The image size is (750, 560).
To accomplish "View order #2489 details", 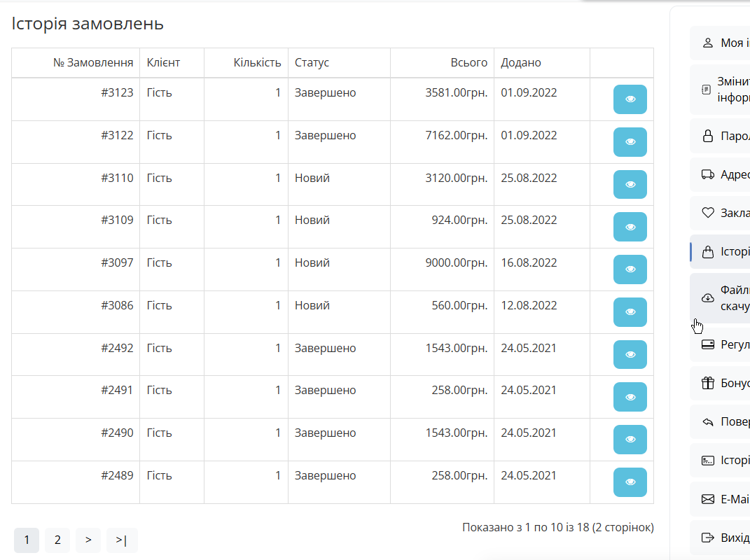I will [630, 482].
